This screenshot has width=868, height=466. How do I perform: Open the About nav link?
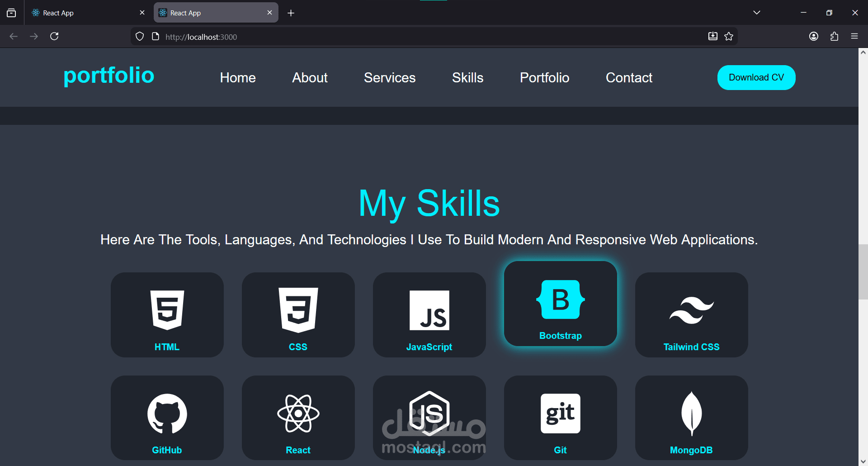tap(310, 78)
